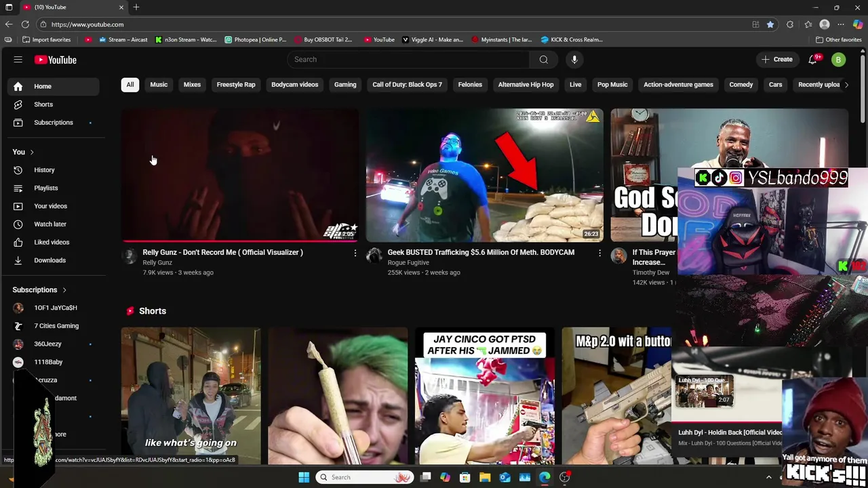Open Downloads in the sidebar

click(x=54, y=260)
